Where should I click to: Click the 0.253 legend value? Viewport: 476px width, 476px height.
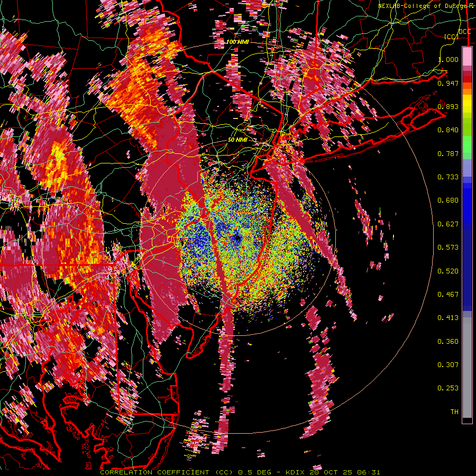pos(448,388)
